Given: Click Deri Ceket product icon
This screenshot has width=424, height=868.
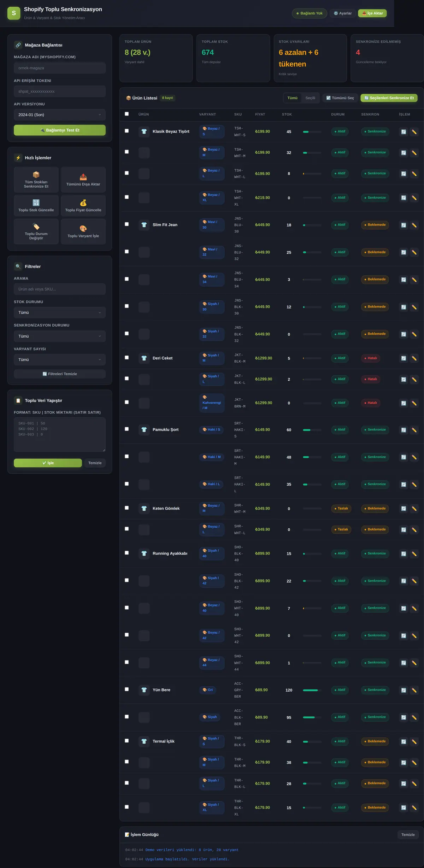Looking at the screenshot, I should pyautogui.click(x=144, y=358).
